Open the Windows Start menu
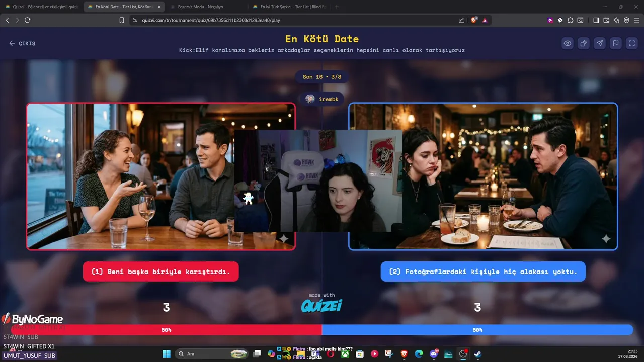The width and height of the screenshot is (644, 362). click(167, 354)
